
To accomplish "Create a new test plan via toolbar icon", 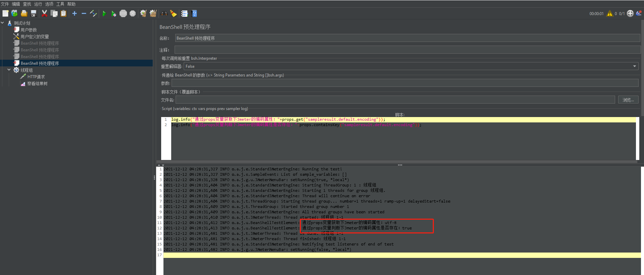I will (5, 13).
